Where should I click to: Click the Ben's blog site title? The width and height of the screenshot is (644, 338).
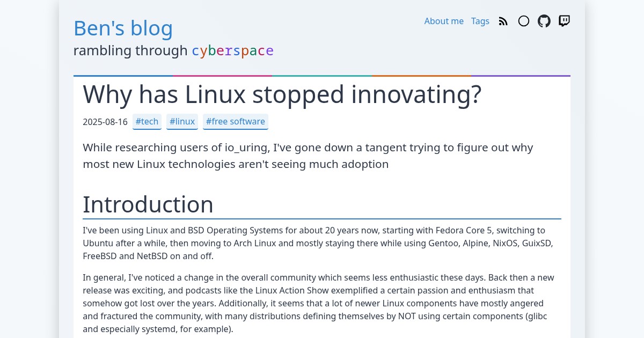123,28
